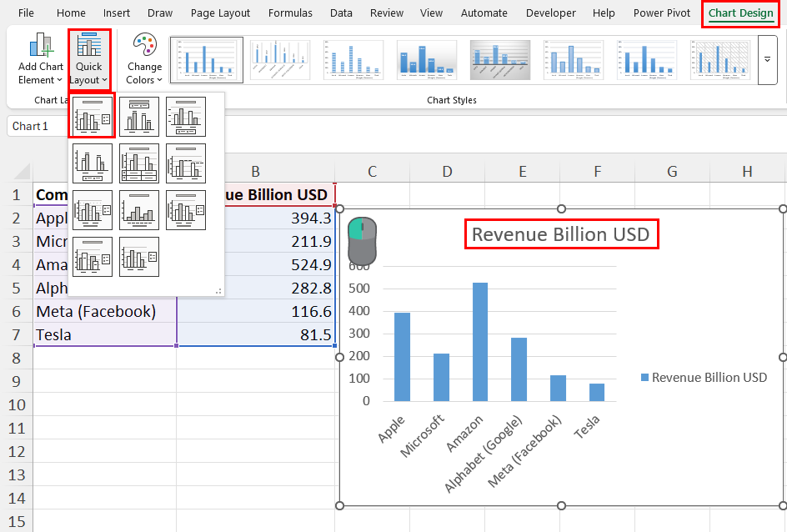
Task: Click the Name Box showing Chart 1
Action: pos(38,126)
